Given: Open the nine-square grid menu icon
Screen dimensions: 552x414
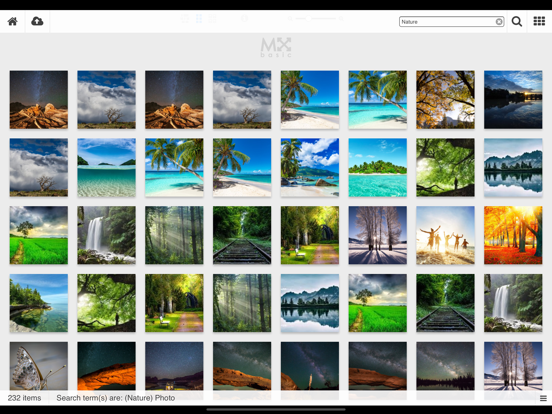Looking at the screenshot, I should (x=539, y=21).
